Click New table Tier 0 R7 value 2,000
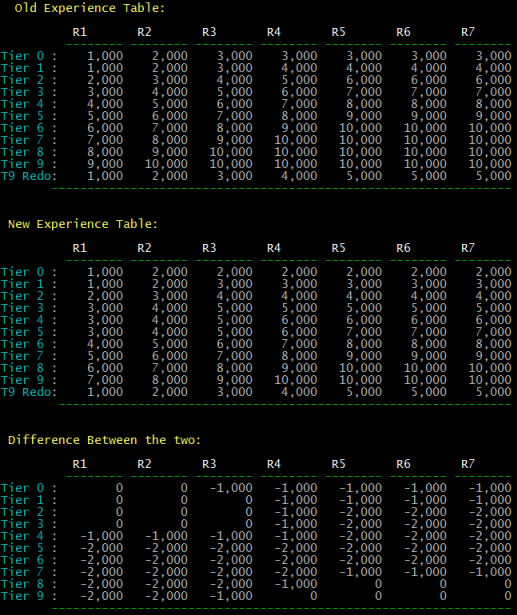The image size is (517, 615). pyautogui.click(x=493, y=272)
